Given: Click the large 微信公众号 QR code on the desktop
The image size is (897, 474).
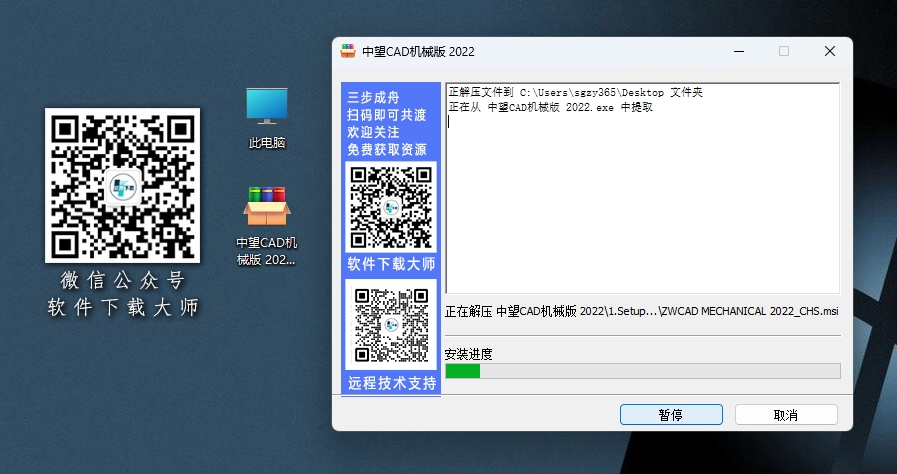Looking at the screenshot, I should click(122, 185).
